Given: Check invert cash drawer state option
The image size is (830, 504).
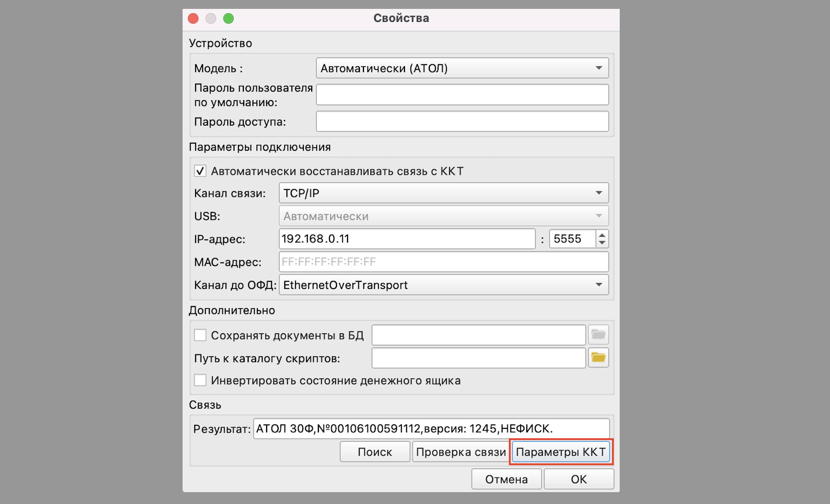Looking at the screenshot, I should 200,380.
